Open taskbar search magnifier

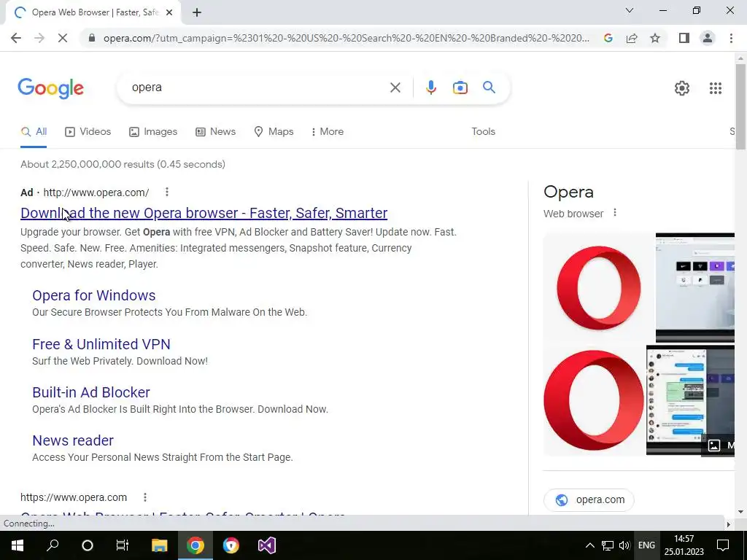coord(53,545)
